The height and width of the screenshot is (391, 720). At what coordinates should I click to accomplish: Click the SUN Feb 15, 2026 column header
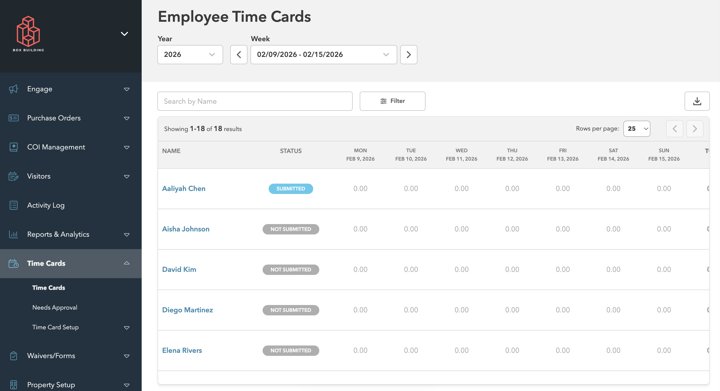664,155
